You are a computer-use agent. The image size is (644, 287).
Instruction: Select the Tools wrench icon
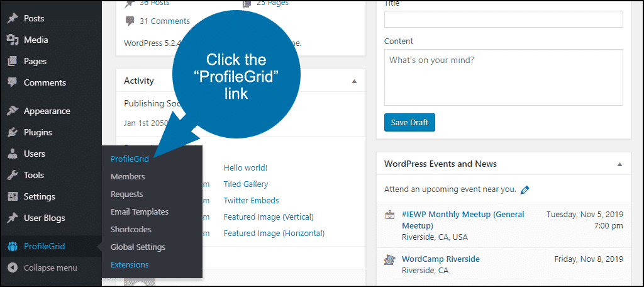click(x=13, y=175)
